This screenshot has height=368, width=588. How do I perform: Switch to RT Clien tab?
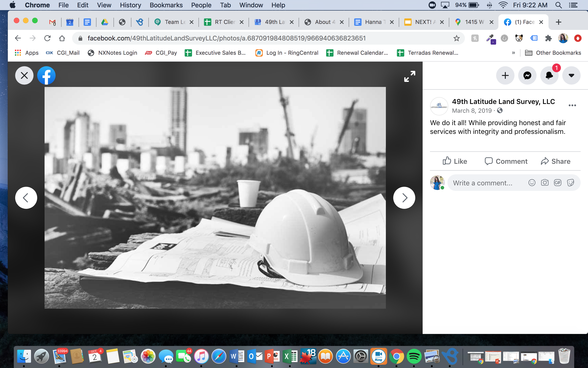(x=224, y=22)
